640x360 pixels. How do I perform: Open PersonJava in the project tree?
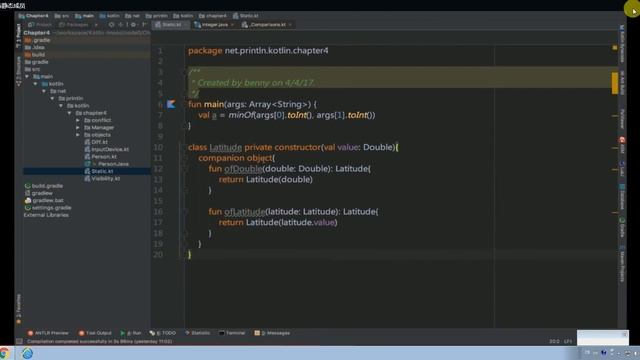click(107, 164)
